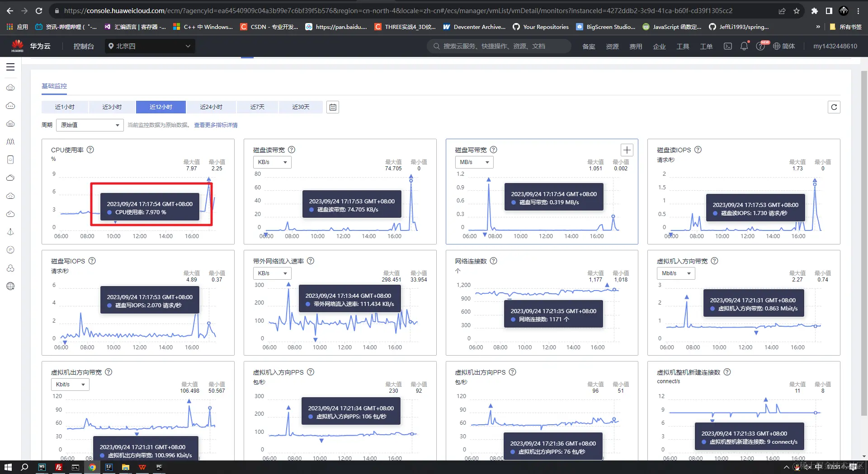Open 所有书签 bookmarks folder

pos(845,27)
